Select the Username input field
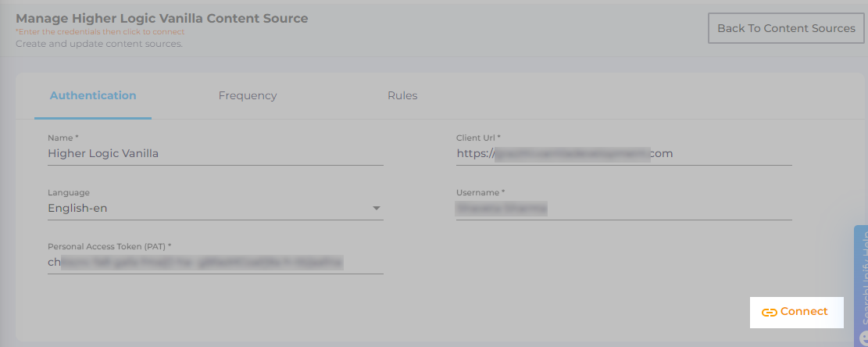Image resolution: width=868 pixels, height=347 pixels. [x=623, y=209]
